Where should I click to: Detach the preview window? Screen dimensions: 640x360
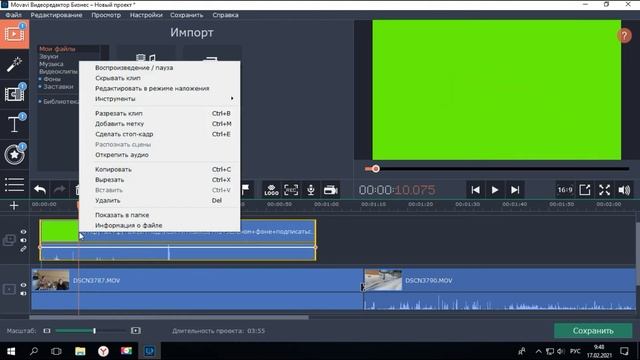coord(585,190)
